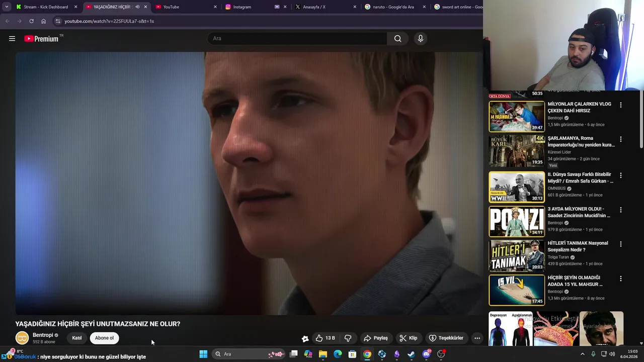Click the hype icon beside like button
This screenshot has height=362, width=644.
click(x=305, y=338)
